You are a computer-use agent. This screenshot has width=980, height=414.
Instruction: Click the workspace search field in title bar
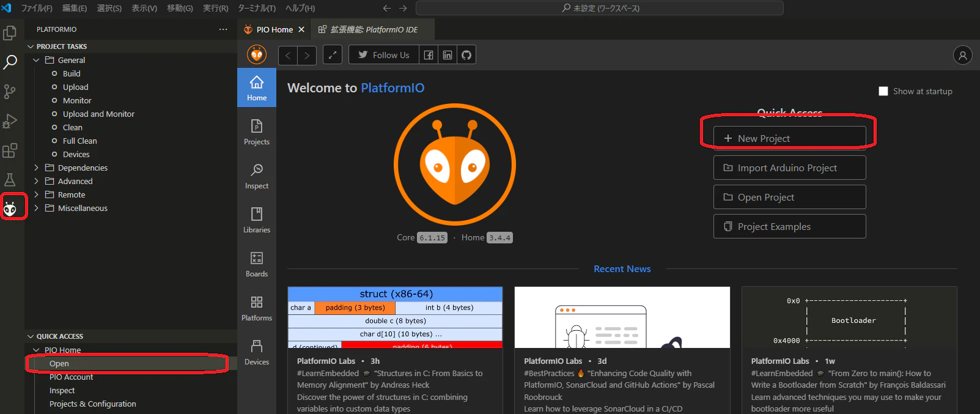pos(599,8)
